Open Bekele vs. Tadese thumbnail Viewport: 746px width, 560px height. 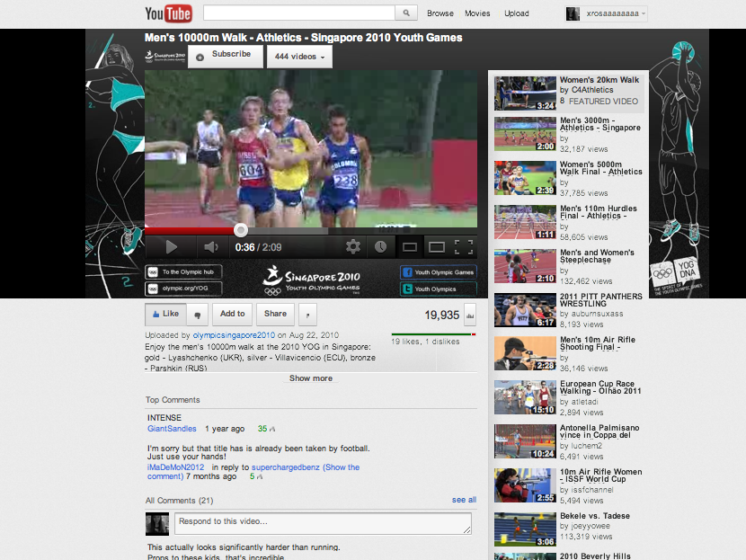point(525,529)
